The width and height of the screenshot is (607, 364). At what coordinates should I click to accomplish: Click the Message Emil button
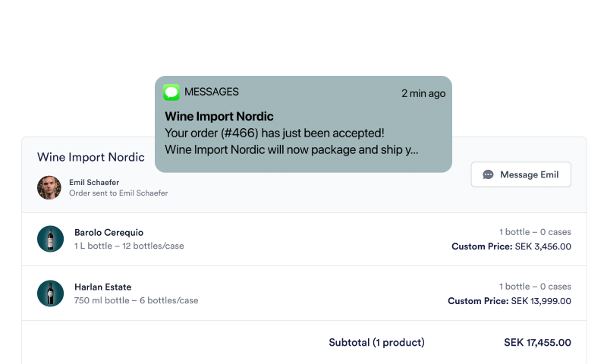(x=521, y=174)
